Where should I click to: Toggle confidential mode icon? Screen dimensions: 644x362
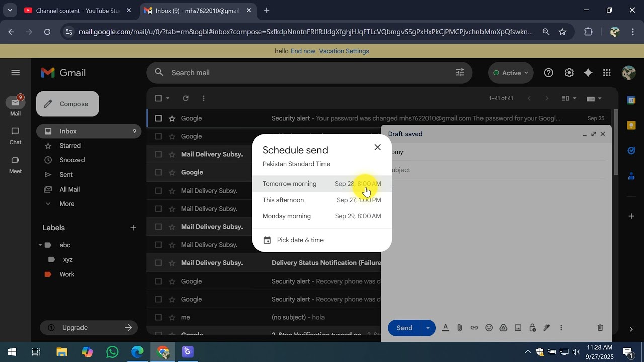click(532, 328)
